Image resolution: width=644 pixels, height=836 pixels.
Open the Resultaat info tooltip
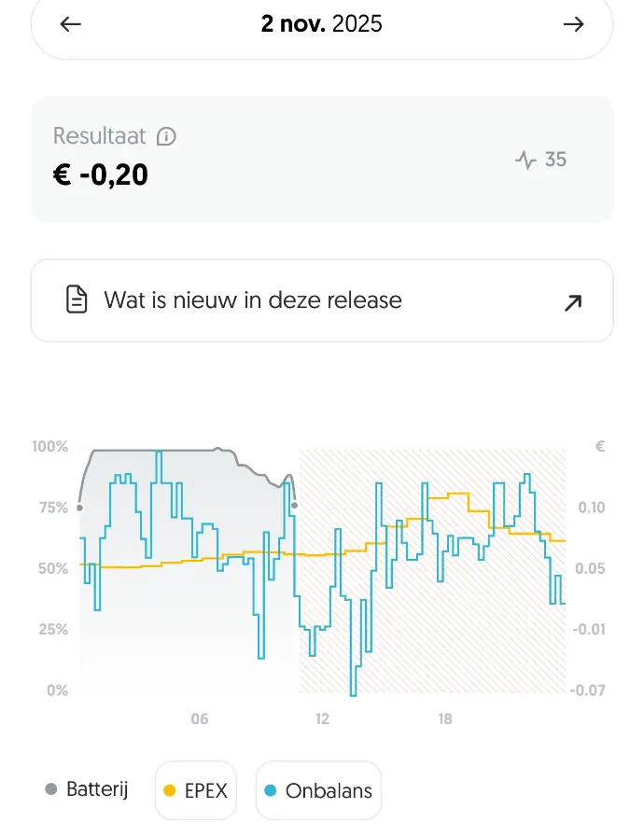point(166,135)
